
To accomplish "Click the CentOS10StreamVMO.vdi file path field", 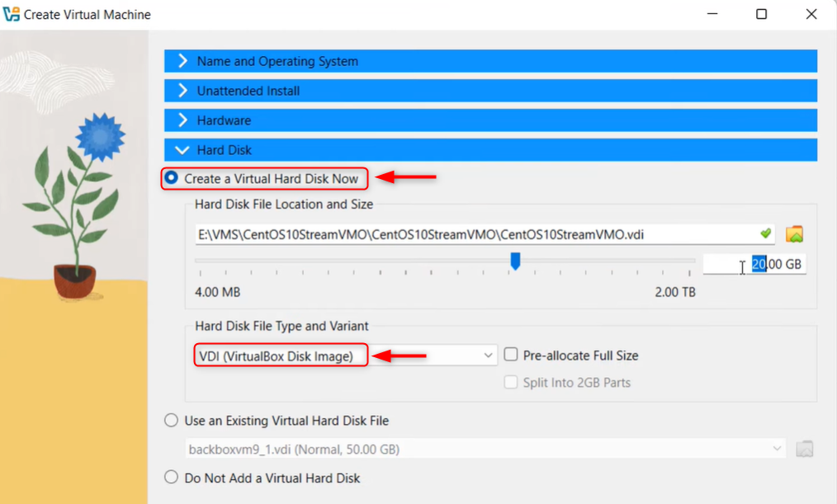I will coord(479,234).
